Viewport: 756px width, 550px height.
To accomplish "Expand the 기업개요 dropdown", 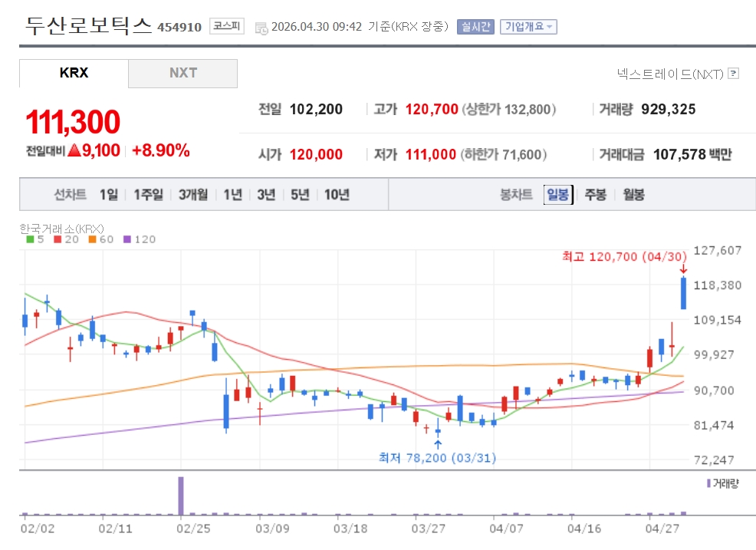I will click(528, 27).
